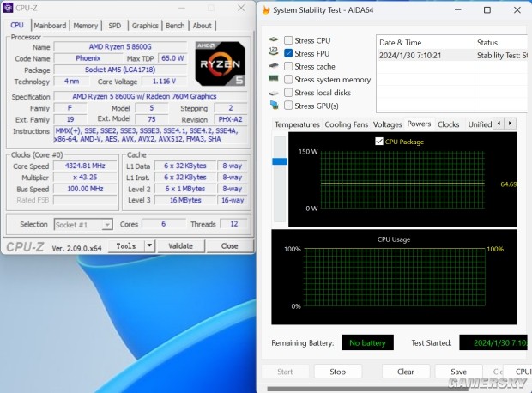Image resolution: width=532 pixels, height=393 pixels.
Task: Click the Threads value 12
Action: click(233, 224)
